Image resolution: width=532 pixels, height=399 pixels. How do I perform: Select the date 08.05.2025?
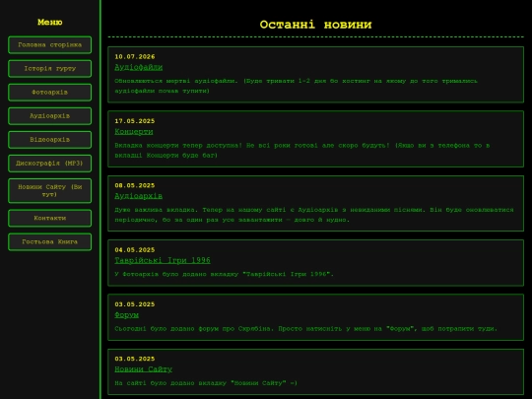[135, 185]
